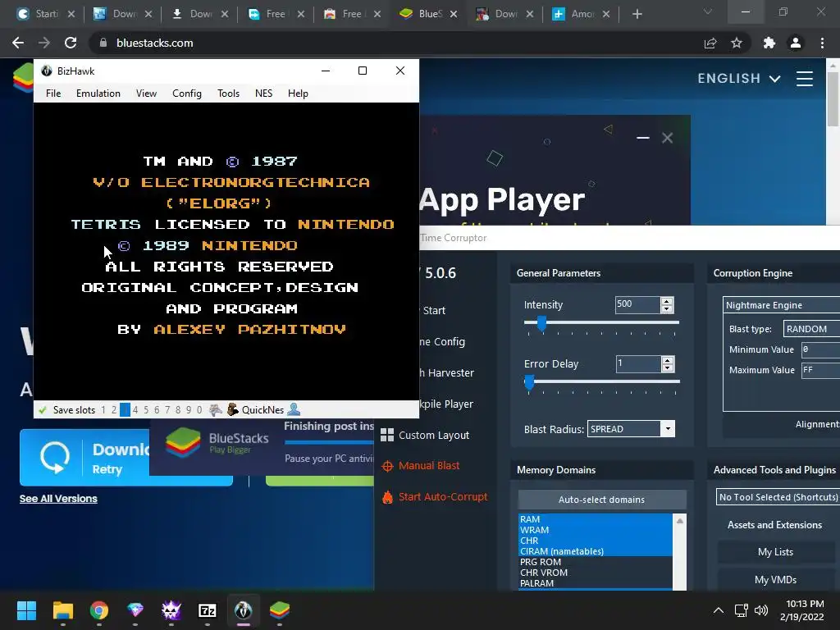This screenshot has height=630, width=840.
Task: Open the See All Versions link
Action: point(58,499)
